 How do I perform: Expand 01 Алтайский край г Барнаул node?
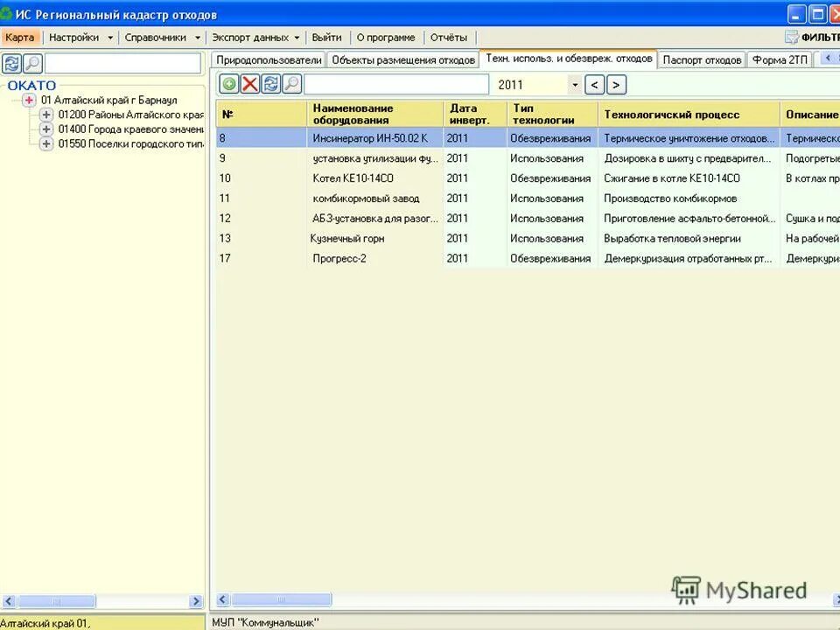(29, 100)
